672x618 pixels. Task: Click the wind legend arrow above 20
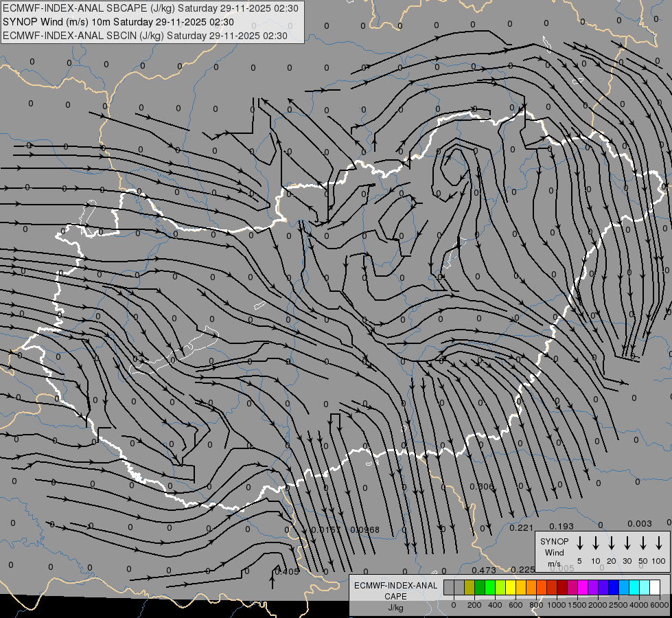point(612,542)
